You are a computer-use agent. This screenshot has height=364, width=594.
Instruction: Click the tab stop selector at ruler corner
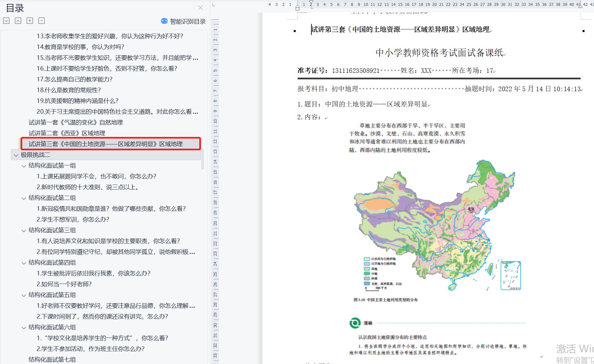214,5
